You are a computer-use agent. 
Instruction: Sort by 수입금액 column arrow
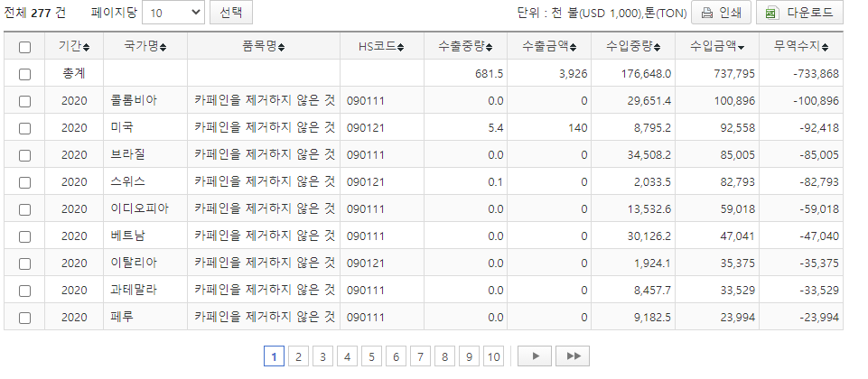point(742,47)
